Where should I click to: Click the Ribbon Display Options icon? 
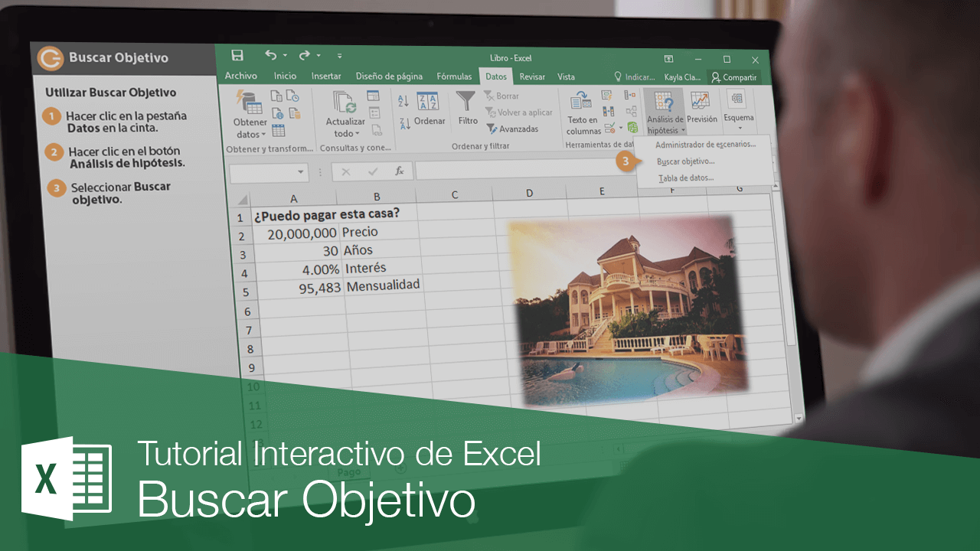(x=668, y=59)
